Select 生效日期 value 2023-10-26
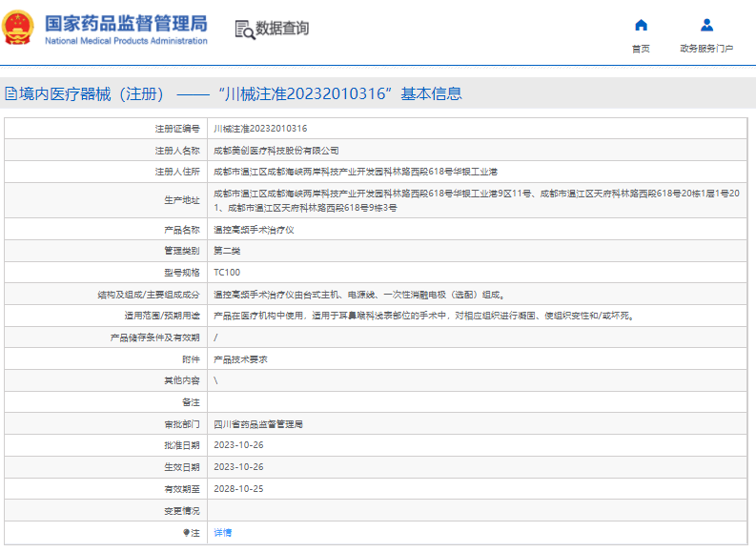 click(238, 467)
